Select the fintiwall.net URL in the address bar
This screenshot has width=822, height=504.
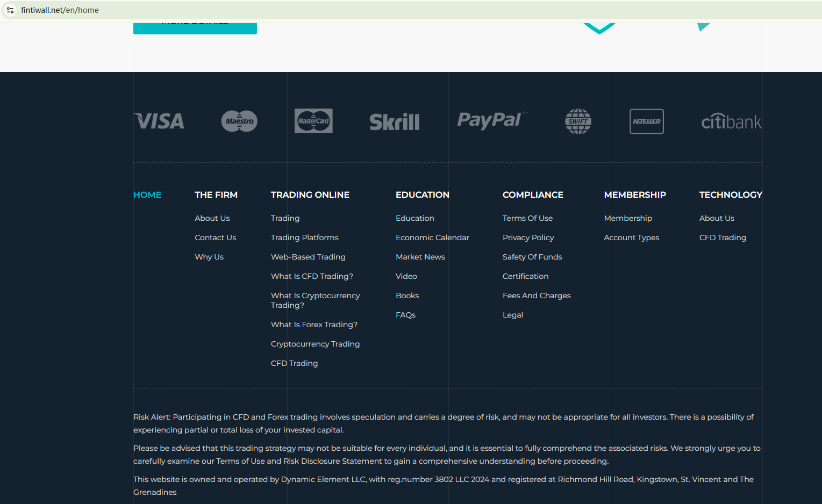coord(60,10)
